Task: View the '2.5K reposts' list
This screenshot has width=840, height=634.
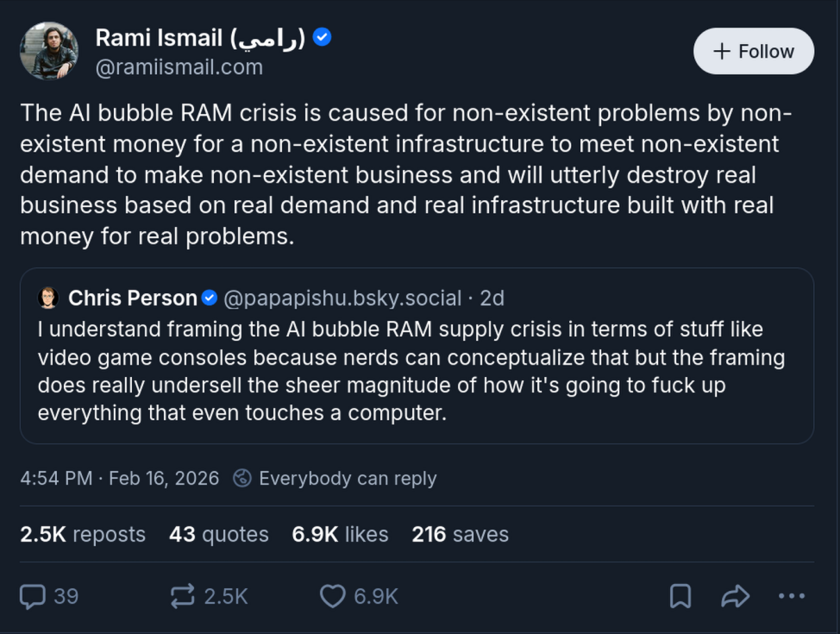Action: [83, 534]
